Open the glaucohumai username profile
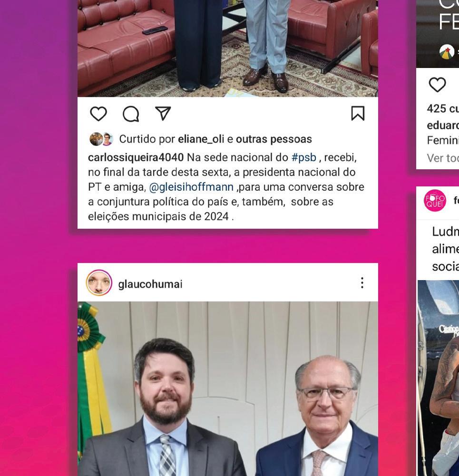Image resolution: width=459 pixels, height=476 pixels. click(x=150, y=284)
